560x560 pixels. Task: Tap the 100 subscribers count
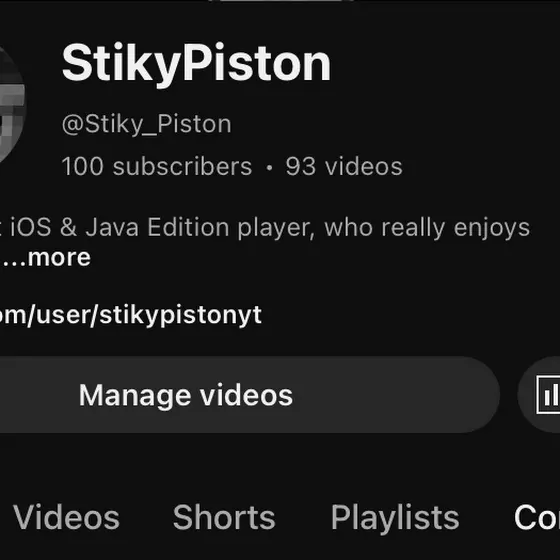coord(157,166)
